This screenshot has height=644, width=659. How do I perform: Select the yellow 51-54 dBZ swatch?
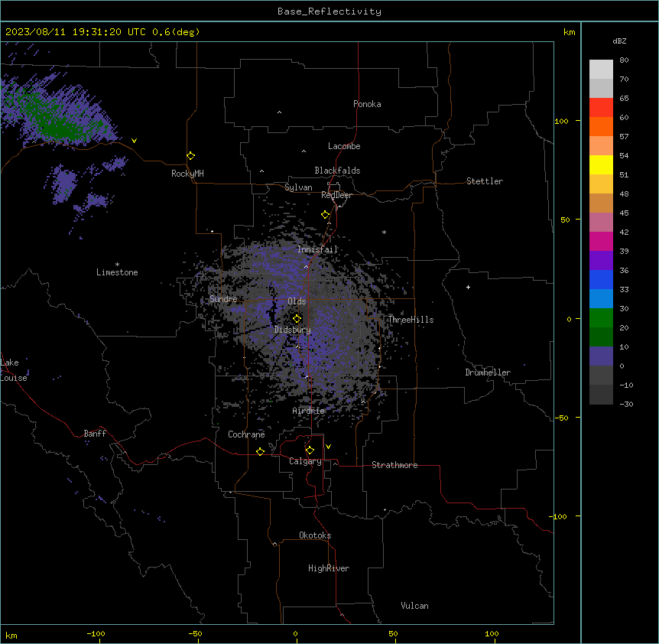pyautogui.click(x=601, y=164)
